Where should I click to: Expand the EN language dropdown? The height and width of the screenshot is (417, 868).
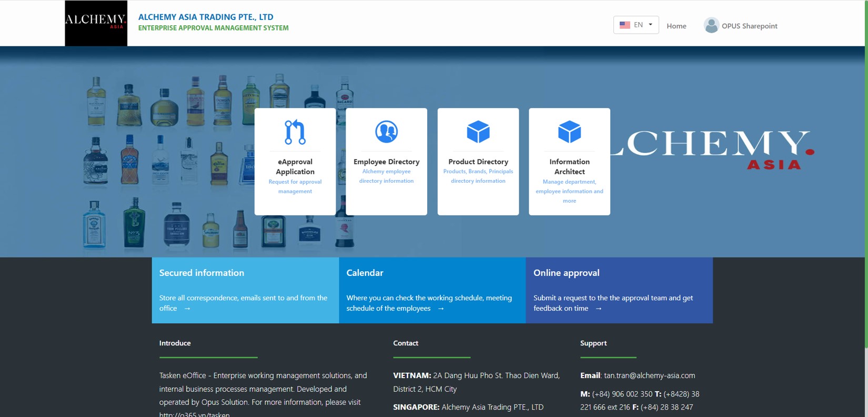[650, 25]
